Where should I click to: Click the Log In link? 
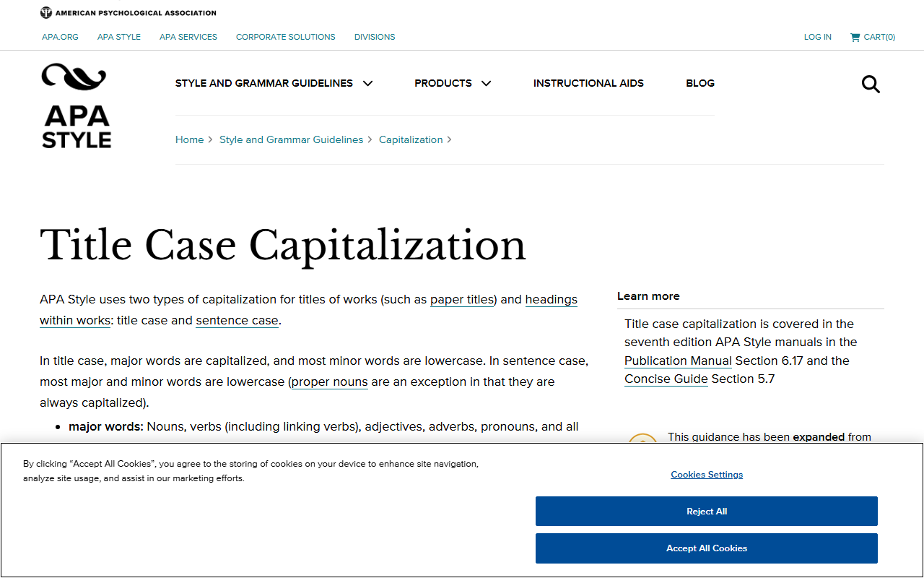tap(818, 37)
